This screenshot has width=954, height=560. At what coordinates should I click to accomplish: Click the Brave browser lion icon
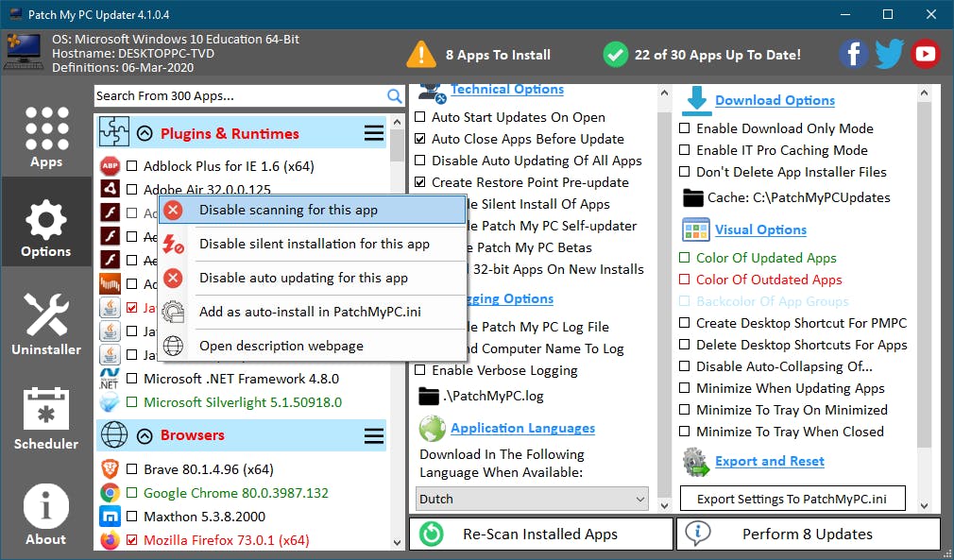coord(111,469)
